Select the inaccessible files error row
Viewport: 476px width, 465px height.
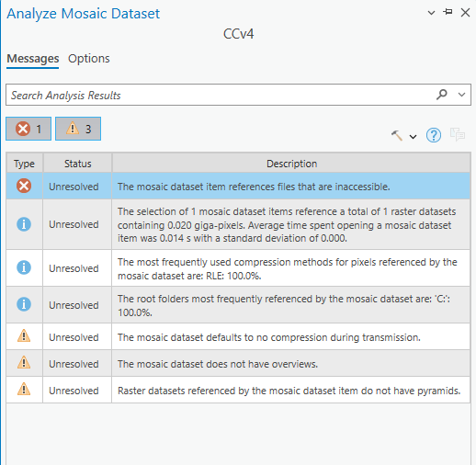click(x=238, y=187)
